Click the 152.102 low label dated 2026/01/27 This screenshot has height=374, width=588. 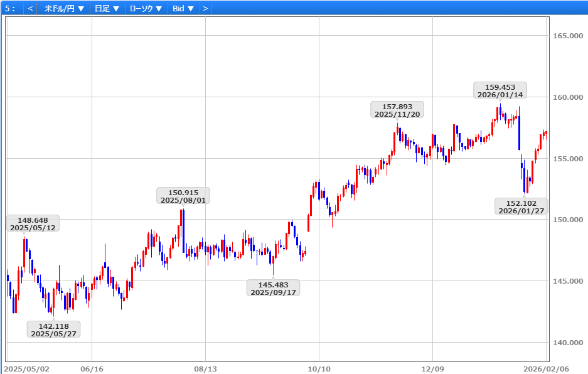tap(521, 206)
